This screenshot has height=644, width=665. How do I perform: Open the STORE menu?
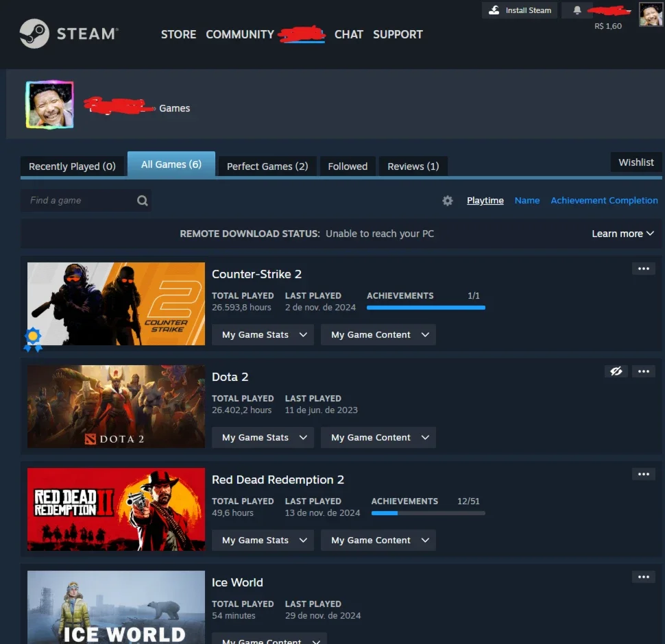[178, 34]
